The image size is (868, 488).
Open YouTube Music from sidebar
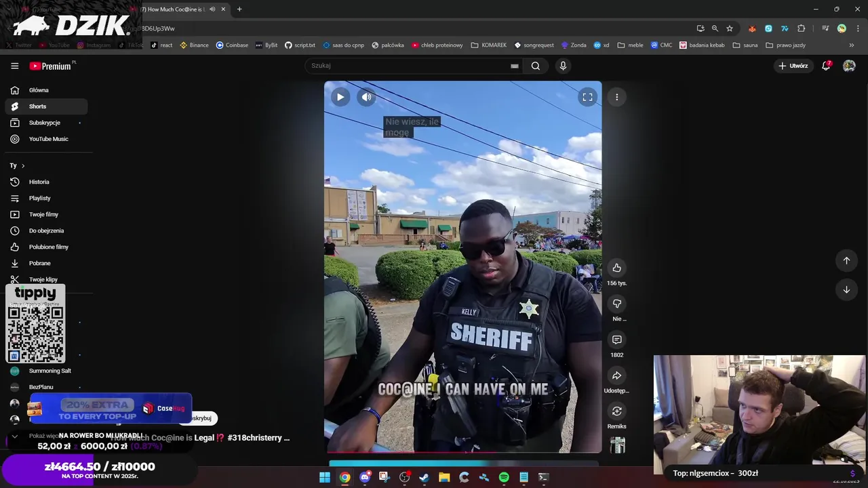(46, 139)
